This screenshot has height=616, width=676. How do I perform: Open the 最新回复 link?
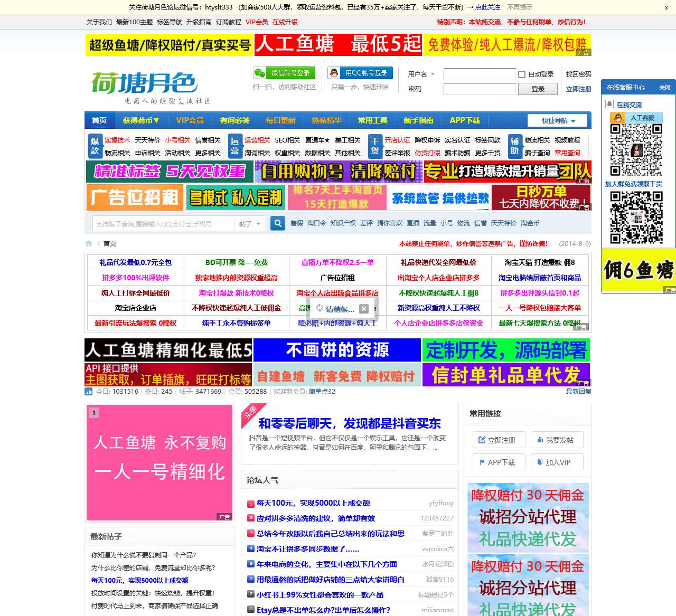coord(579,392)
